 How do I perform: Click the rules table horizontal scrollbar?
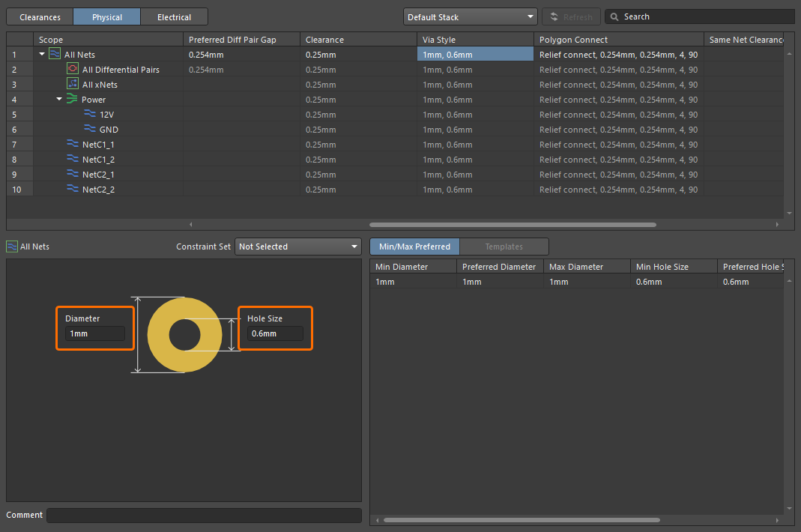513,224
